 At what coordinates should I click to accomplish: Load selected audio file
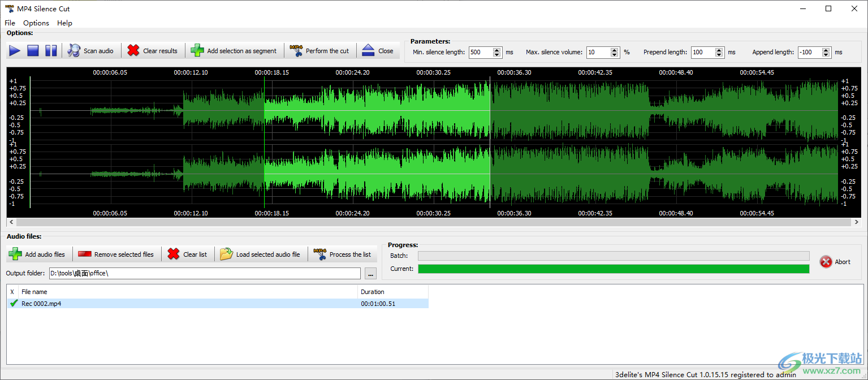tap(261, 254)
